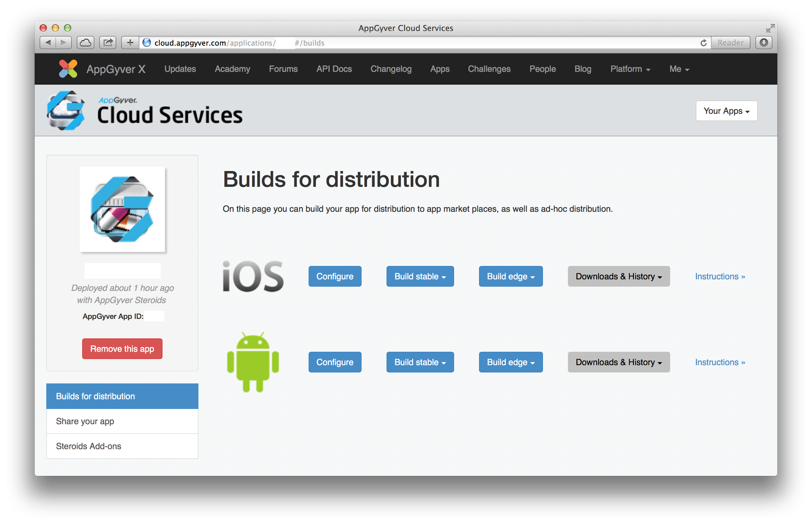Click the fullscreen arrows icon in title bar
Viewport: 812px width, 524px height.
coord(770,28)
